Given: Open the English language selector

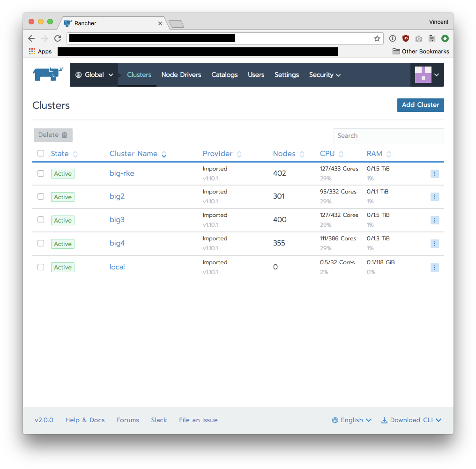Looking at the screenshot, I should click(x=351, y=420).
